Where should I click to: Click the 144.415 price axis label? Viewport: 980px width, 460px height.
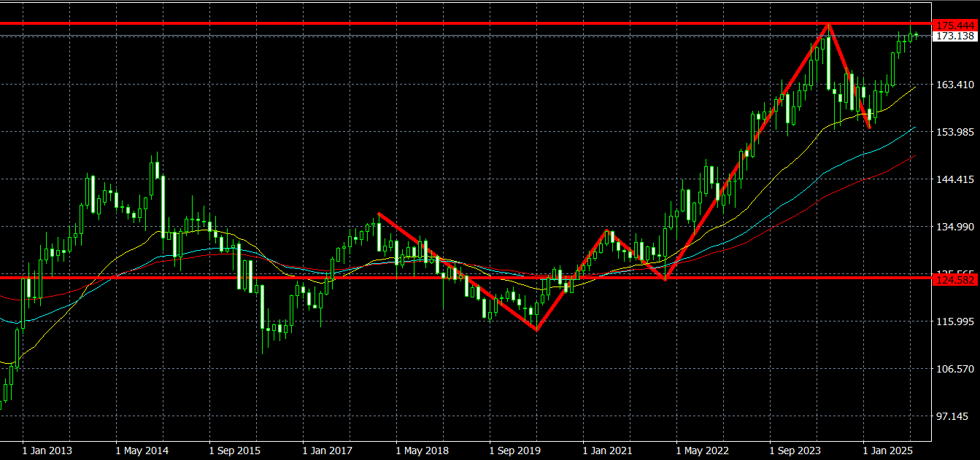(x=953, y=179)
